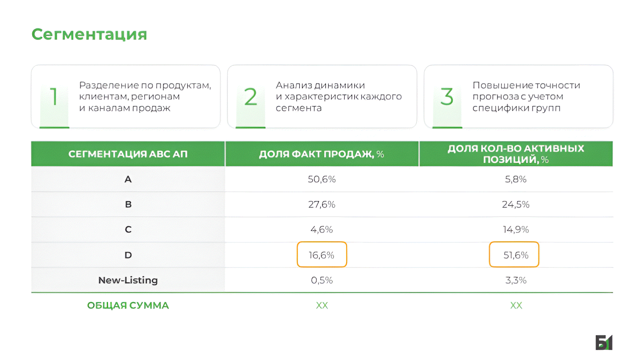Click the "Разделение по продуктам" card text
The image size is (644, 362).
pos(145,97)
